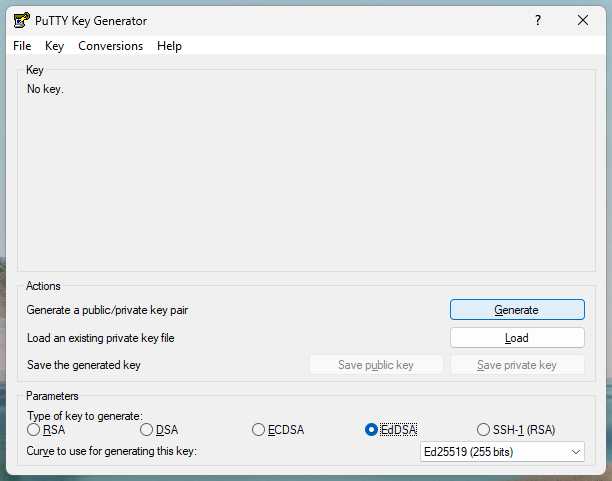Click Load to open an existing private key
The width and height of the screenshot is (612, 481).
[x=516, y=338]
